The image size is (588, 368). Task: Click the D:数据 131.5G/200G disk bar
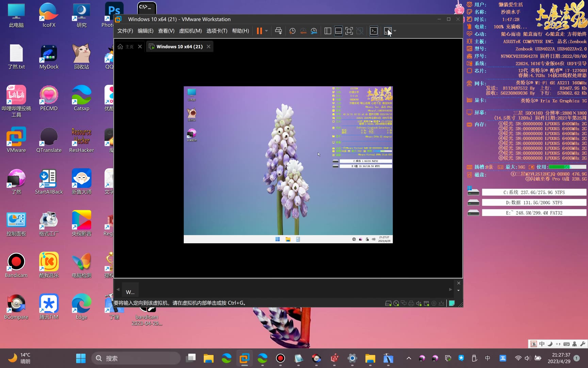pyautogui.click(x=534, y=203)
